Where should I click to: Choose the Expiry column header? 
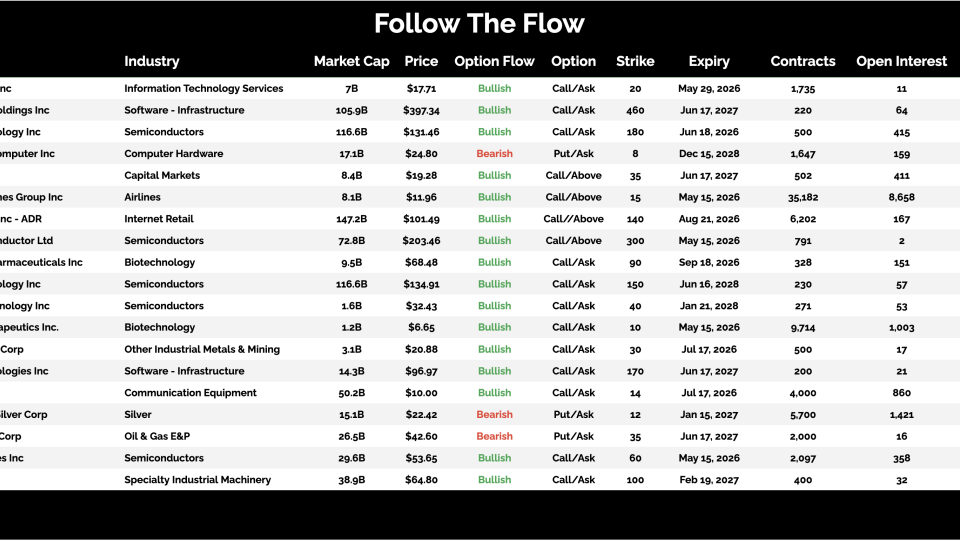(x=709, y=61)
